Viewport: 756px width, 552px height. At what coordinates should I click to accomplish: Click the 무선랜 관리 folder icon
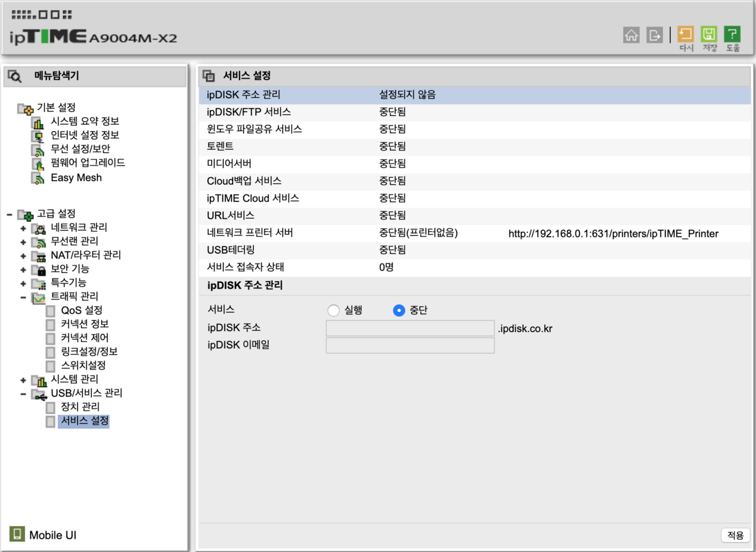click(39, 241)
